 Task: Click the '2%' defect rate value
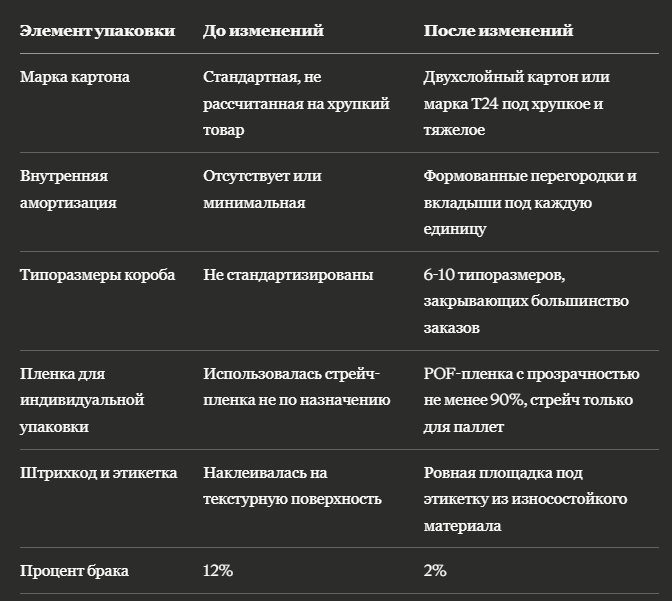[x=435, y=571]
